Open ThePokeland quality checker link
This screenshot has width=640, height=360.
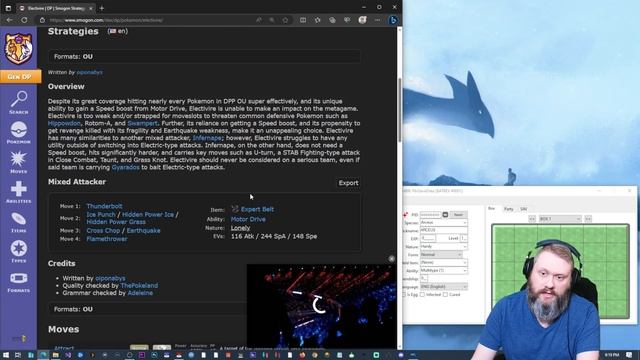pyautogui.click(x=139, y=286)
